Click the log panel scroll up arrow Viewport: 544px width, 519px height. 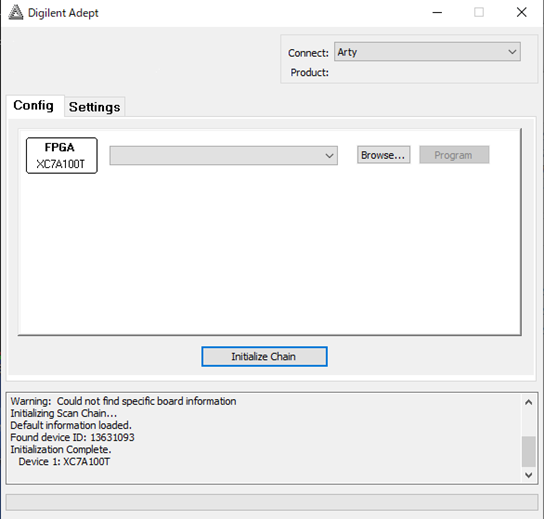pos(528,402)
